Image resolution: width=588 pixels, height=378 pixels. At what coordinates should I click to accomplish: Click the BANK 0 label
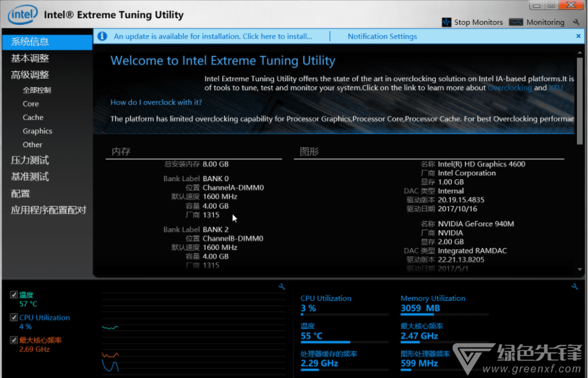pyautogui.click(x=216, y=179)
